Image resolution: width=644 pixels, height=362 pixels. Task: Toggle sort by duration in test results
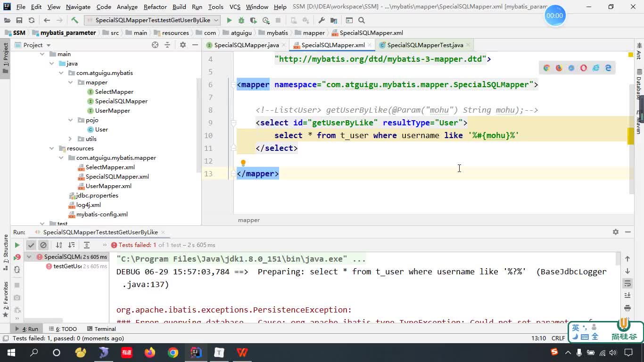coord(71,245)
